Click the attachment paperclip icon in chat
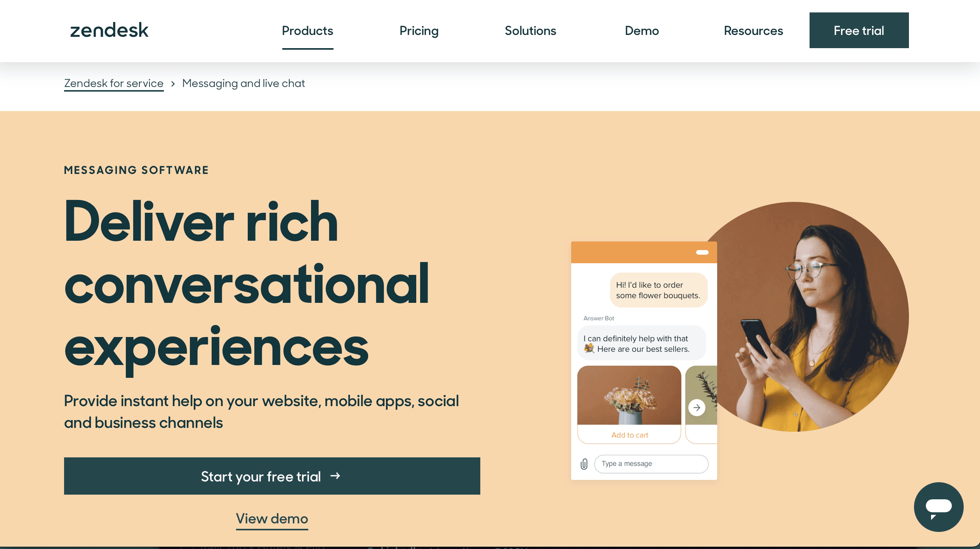The image size is (980, 549). pos(584,464)
